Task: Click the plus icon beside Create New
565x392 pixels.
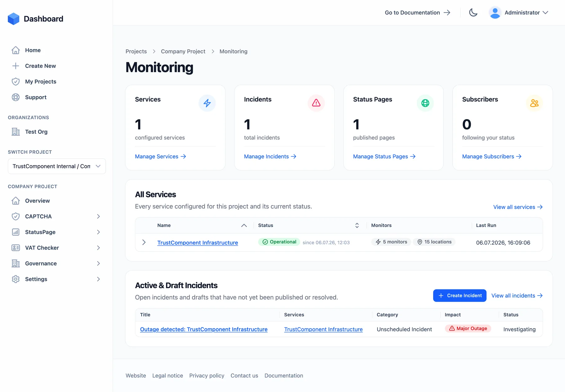Action: tap(16, 66)
